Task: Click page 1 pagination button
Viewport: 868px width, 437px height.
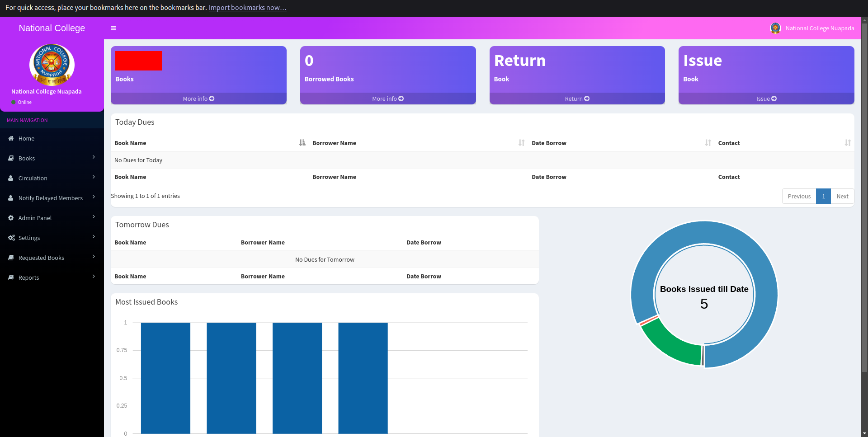Action: click(x=823, y=196)
